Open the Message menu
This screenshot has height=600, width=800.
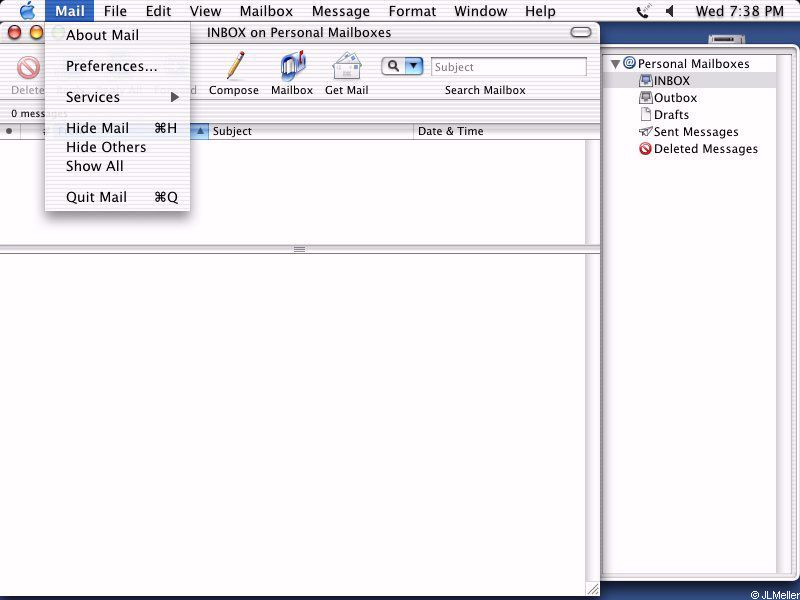(x=341, y=11)
